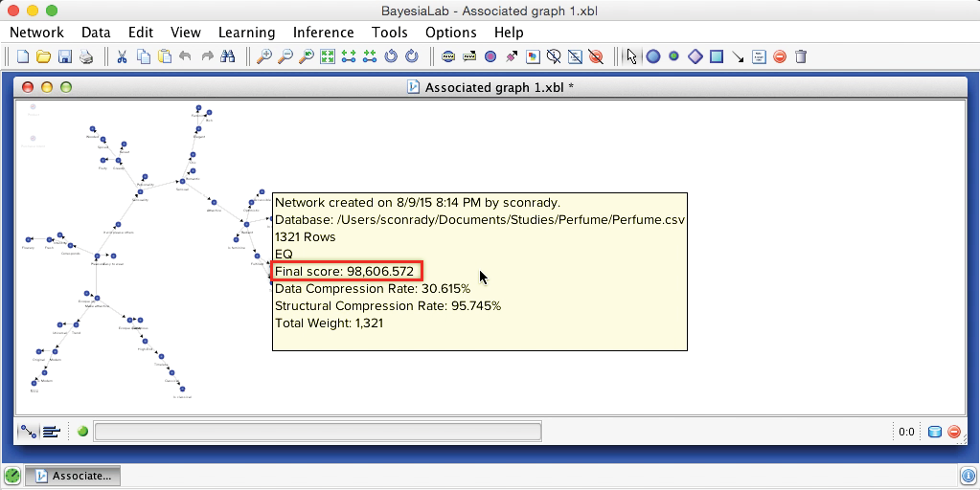Click the Associate... window button in taskbar
This screenshot has height=490, width=980.
[x=73, y=475]
